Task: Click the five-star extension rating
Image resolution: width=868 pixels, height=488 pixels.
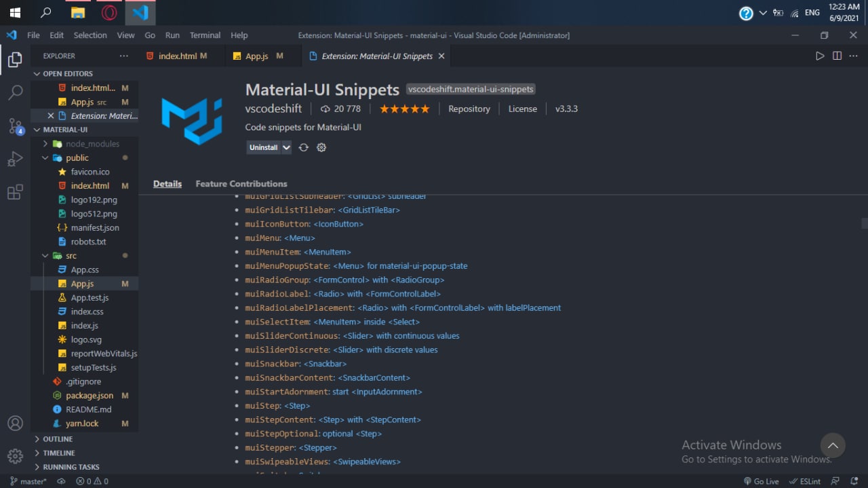Action: click(x=404, y=109)
